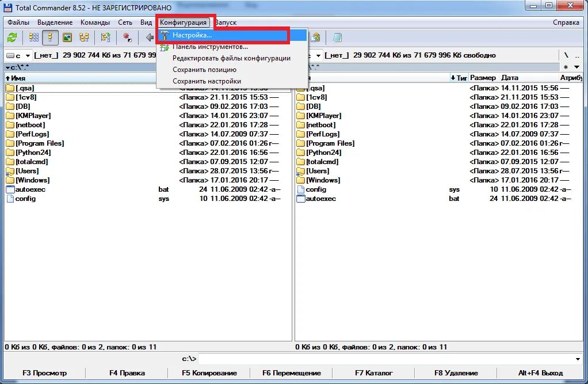Click the F4 Правка button
Image resolution: width=588 pixels, height=384 pixels.
point(127,373)
